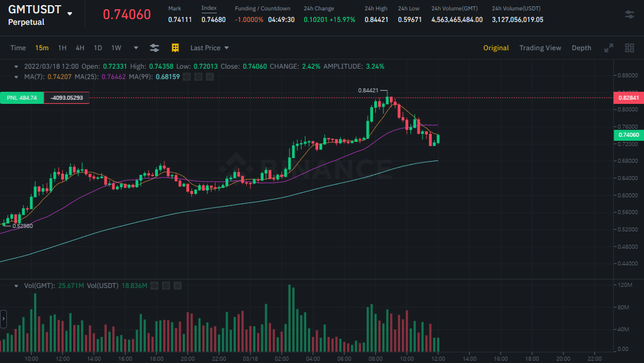Expand the left side panel arrow
This screenshot has width=644, height=363.
point(3,319)
